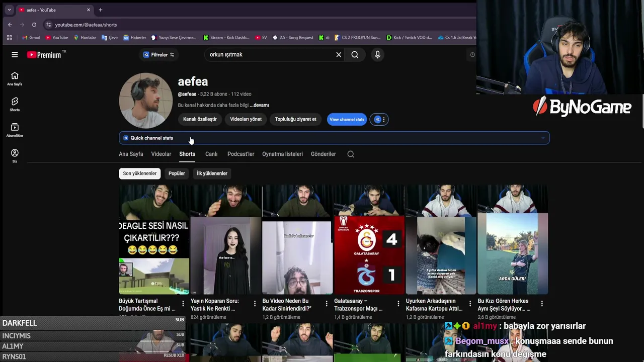
Task: Clear the search text with the X icon
Action: (339, 55)
